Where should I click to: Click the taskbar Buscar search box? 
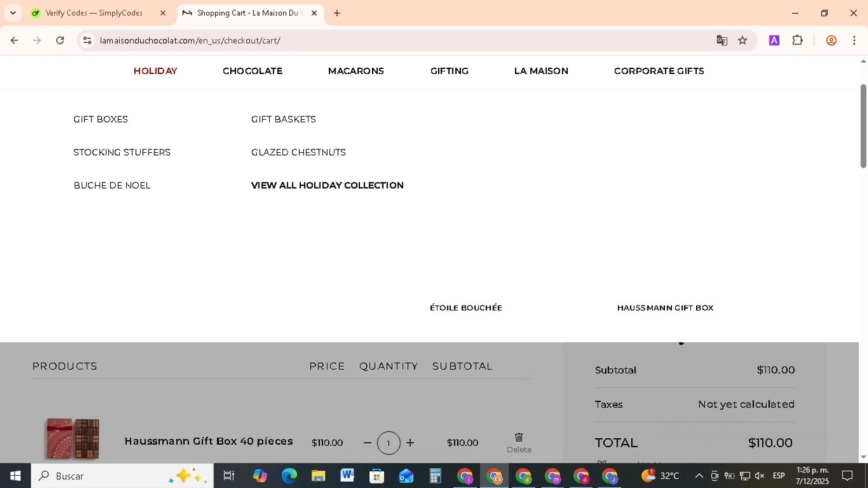pyautogui.click(x=122, y=476)
